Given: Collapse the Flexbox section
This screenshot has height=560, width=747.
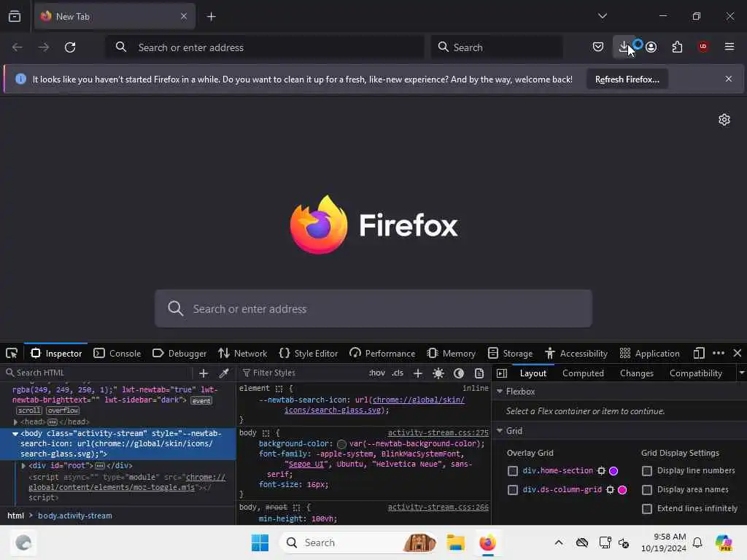Looking at the screenshot, I should tap(500, 392).
